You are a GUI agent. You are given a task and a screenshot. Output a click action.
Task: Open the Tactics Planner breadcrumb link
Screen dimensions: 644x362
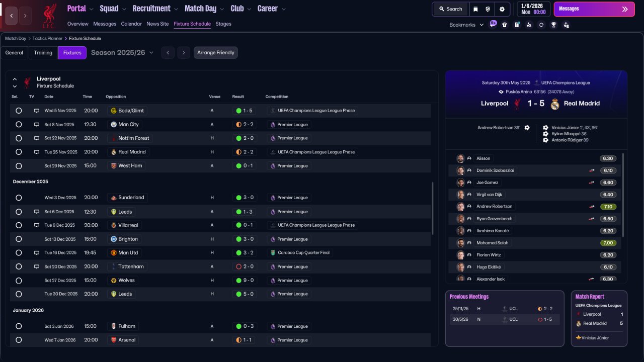(47, 38)
